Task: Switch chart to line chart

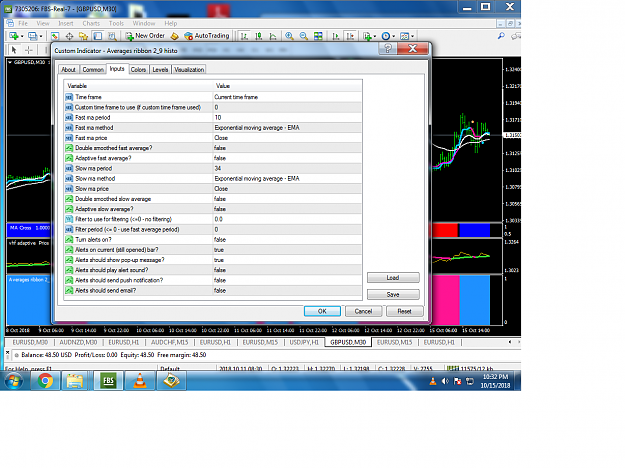Action: [x=273, y=36]
